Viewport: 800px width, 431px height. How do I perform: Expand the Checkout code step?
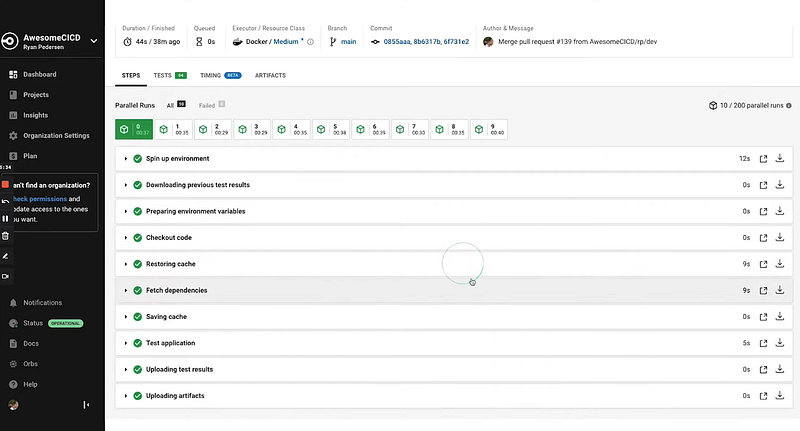[x=126, y=238]
